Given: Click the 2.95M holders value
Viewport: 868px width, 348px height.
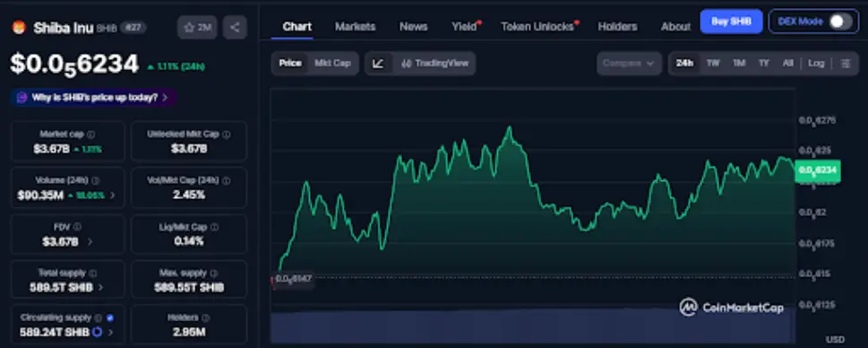Looking at the screenshot, I should click(x=189, y=333).
